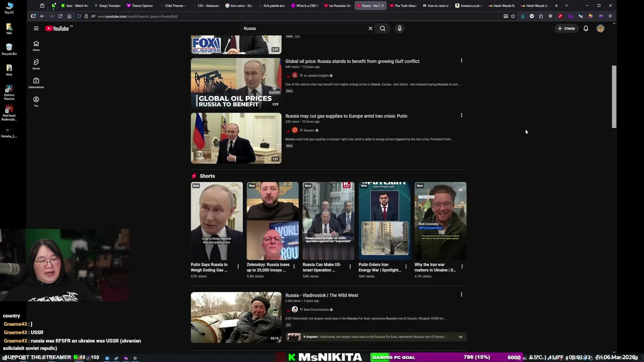Open menu for Putin Says Russia short

click(238, 266)
